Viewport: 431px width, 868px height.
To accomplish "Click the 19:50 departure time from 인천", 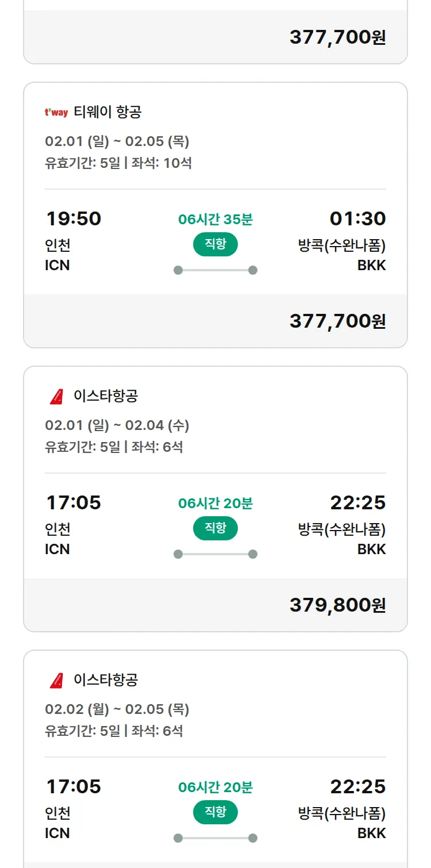I will (x=74, y=219).
